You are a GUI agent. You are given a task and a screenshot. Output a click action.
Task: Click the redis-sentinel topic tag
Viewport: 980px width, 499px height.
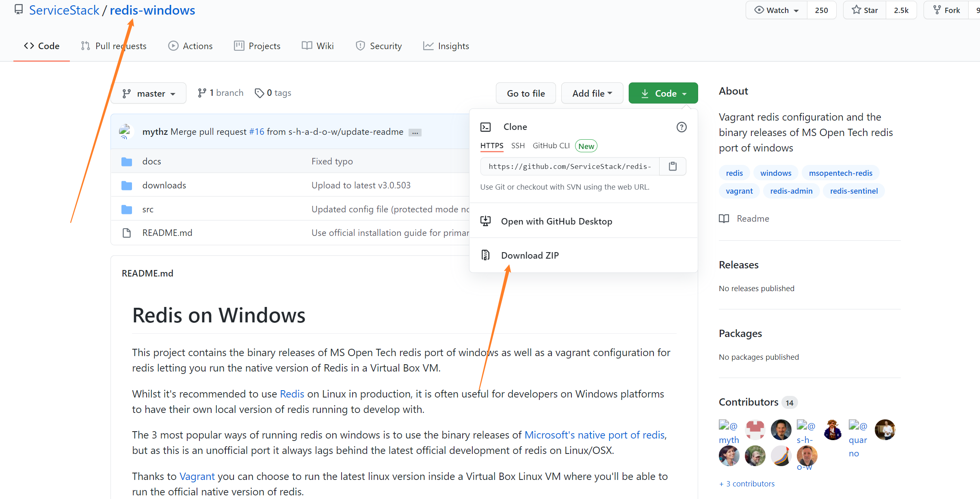[854, 191]
